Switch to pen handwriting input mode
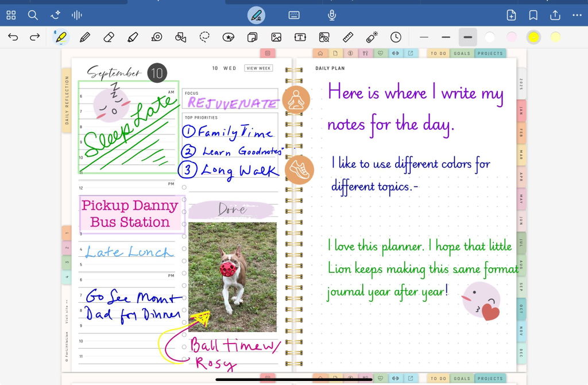The width and height of the screenshot is (588, 385). coord(257,16)
